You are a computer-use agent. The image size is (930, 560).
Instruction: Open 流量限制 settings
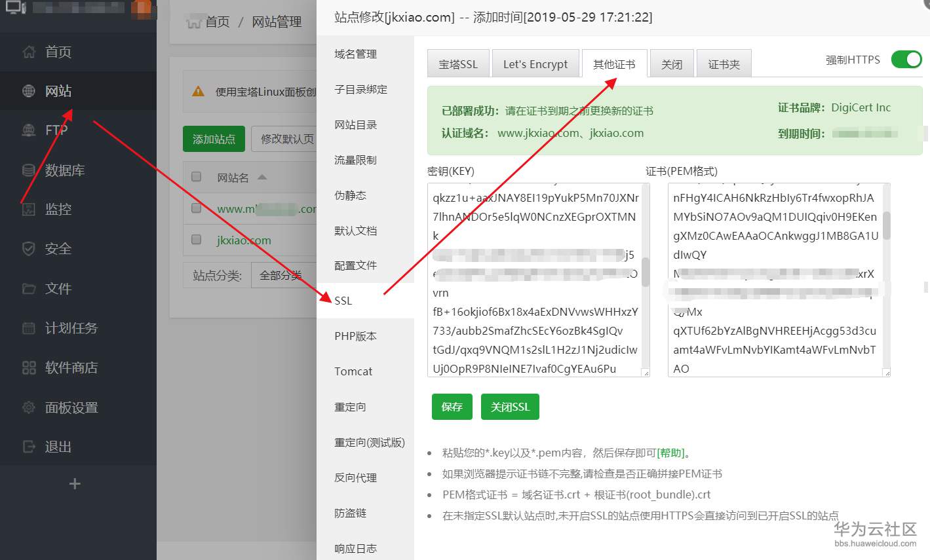tap(356, 160)
